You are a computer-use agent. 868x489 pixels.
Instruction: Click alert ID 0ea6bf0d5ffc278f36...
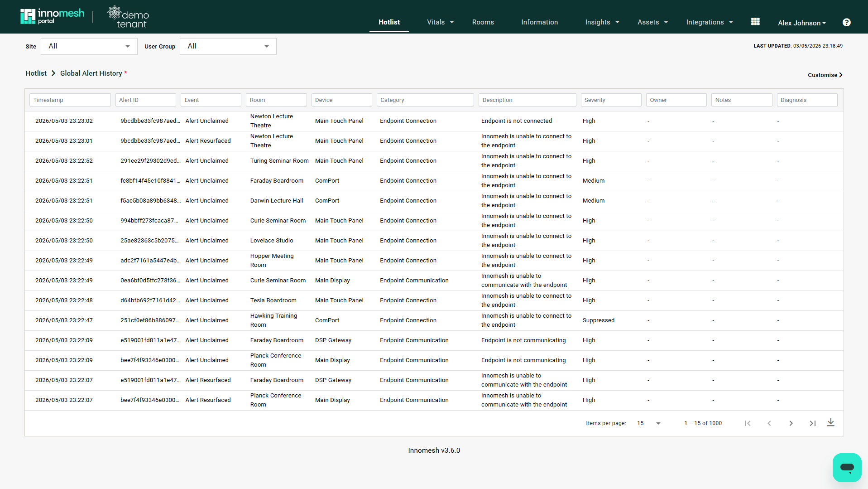click(150, 281)
